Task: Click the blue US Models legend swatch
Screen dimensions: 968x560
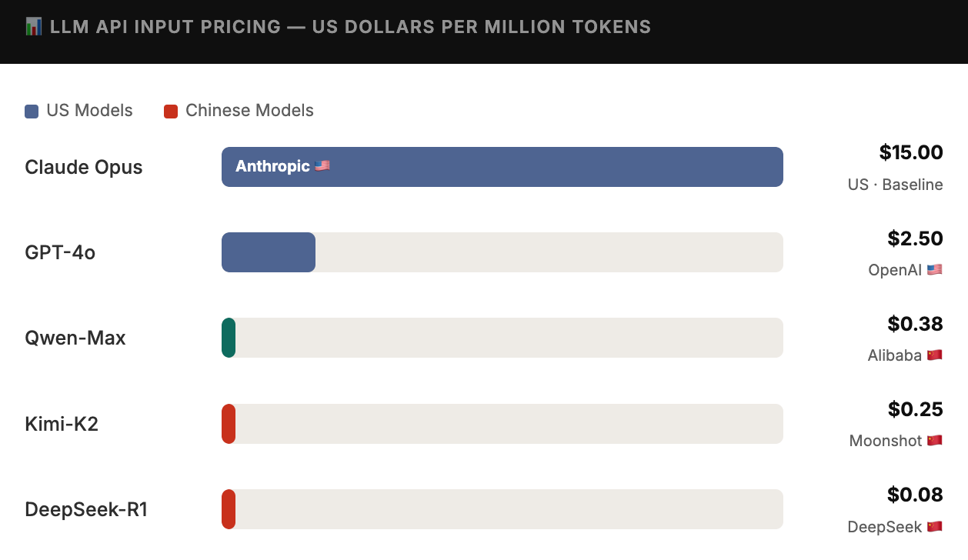Action: pos(32,112)
